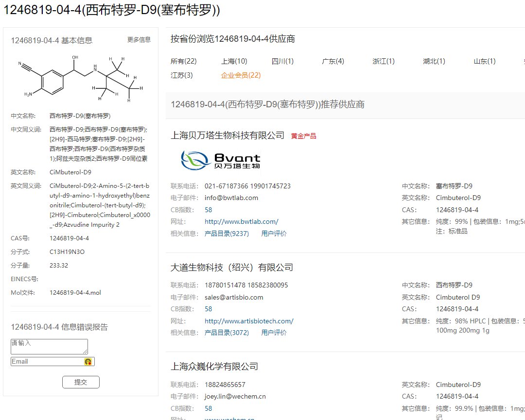This screenshot has width=525, height=420.
Task: Select phone number 021-67187366 19901745723
Action: 247,186
